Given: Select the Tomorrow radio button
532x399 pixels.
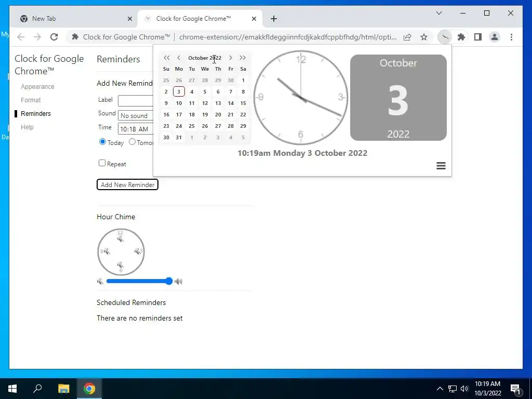Looking at the screenshot, I should 132,142.
